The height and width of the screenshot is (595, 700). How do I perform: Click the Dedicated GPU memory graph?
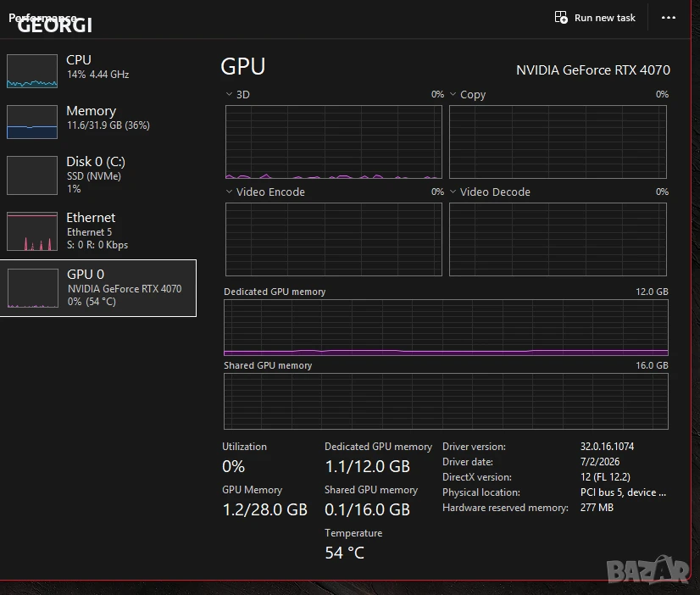coord(446,327)
